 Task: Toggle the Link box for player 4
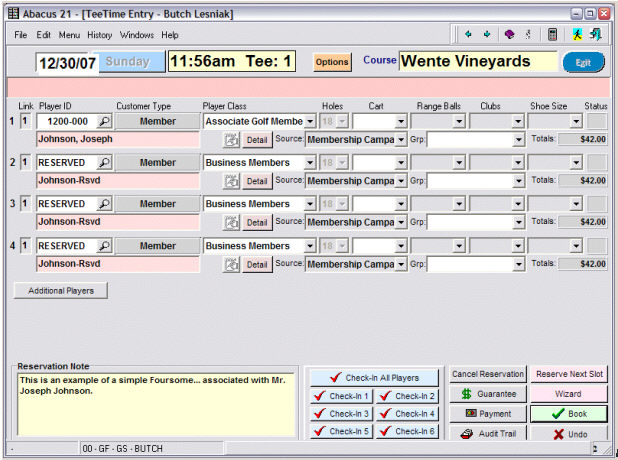(26, 246)
